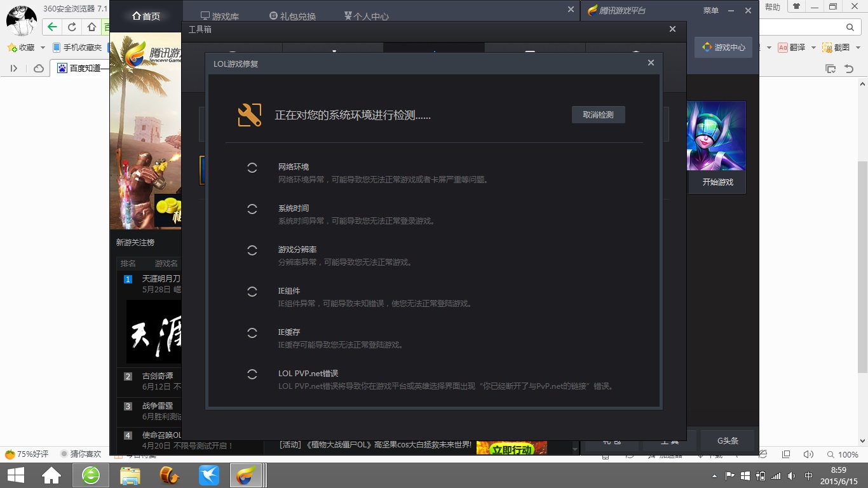Screen dimensions: 868x488
Task: Click the 75%好评 rating in status bar
Action: click(27, 454)
